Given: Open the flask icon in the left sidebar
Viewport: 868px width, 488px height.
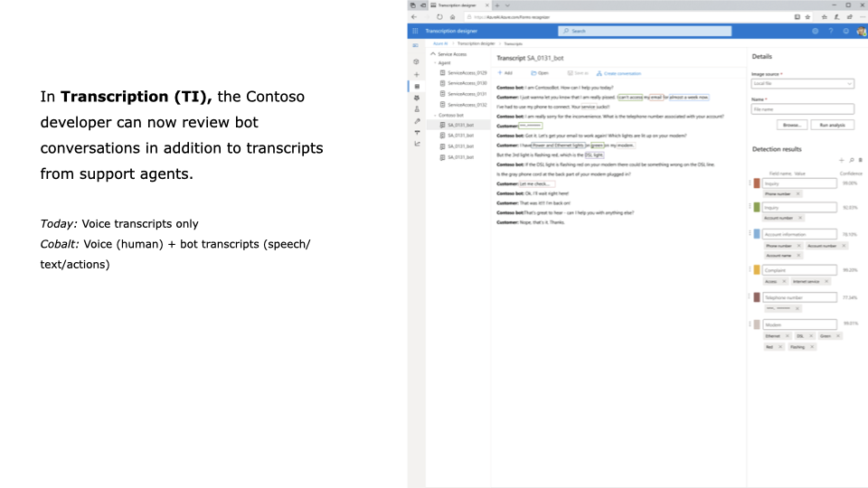Looking at the screenshot, I should click(417, 109).
